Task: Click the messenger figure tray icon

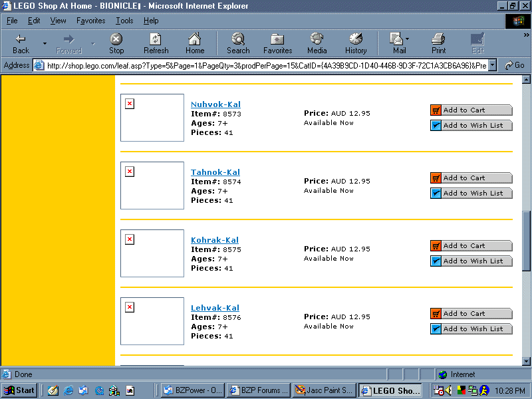Action: click(484, 390)
